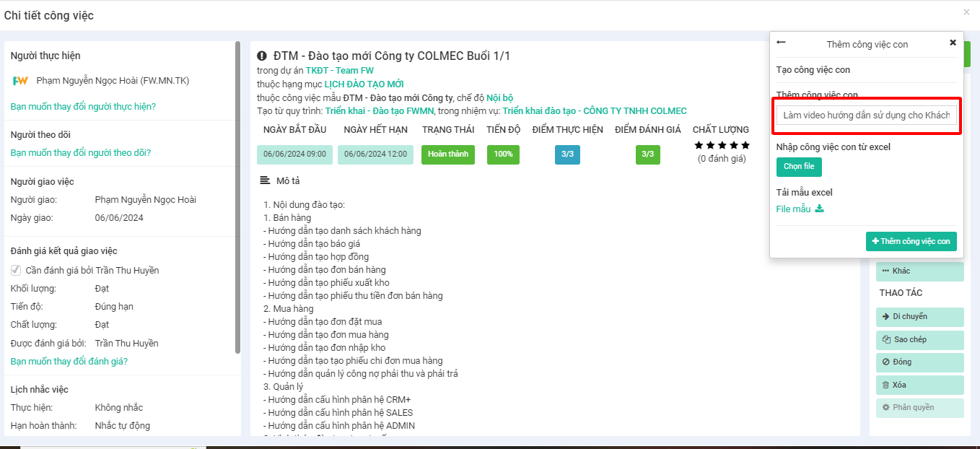980x449 pixels.
Task: Toggle 'Cần đánh giá bởi Trần Thu Huyền' checkbox
Action: 16,270
